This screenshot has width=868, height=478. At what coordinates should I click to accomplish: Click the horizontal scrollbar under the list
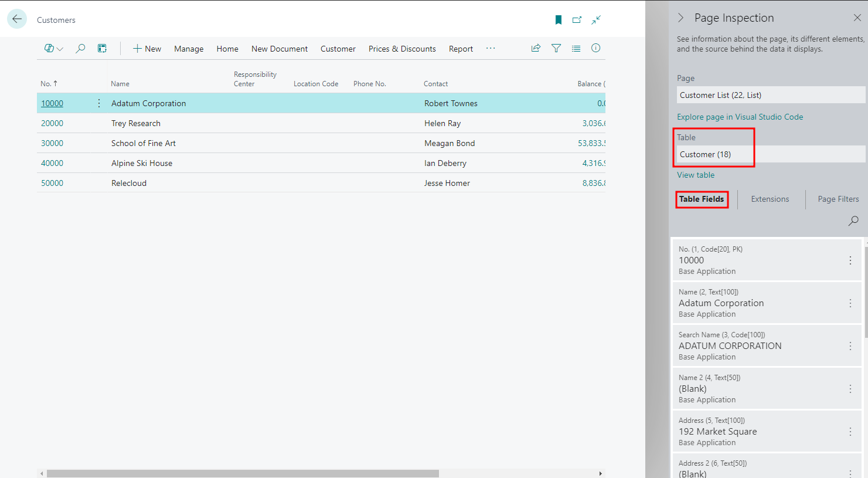click(x=243, y=473)
